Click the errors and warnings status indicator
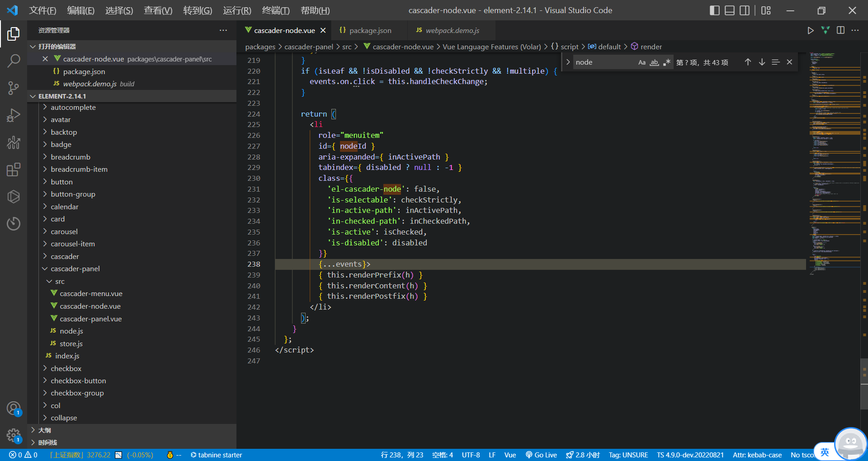 (x=23, y=455)
